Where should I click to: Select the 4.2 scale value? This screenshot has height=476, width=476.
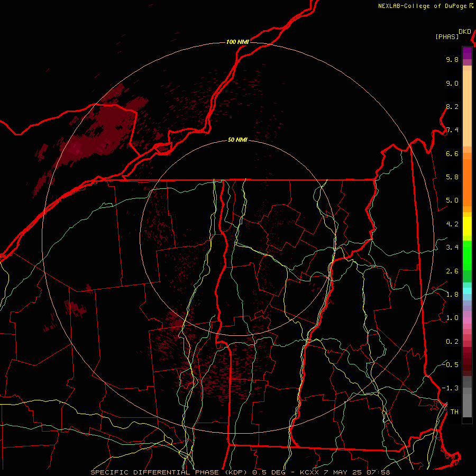pyautogui.click(x=452, y=224)
